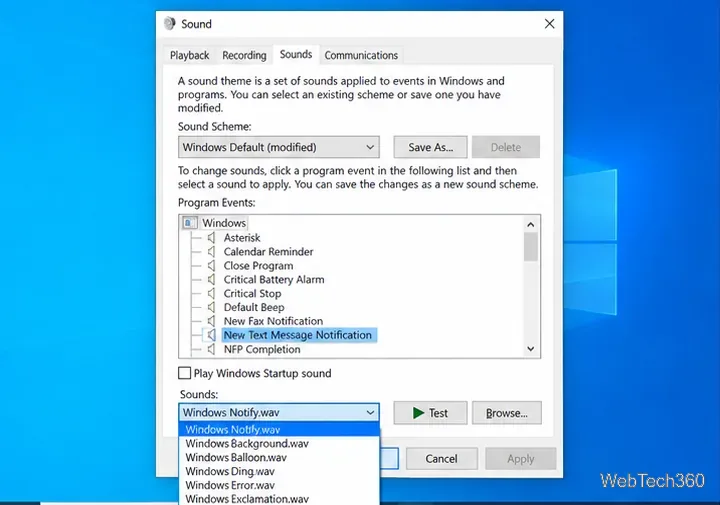Click the Delete scheme button

[x=506, y=147]
